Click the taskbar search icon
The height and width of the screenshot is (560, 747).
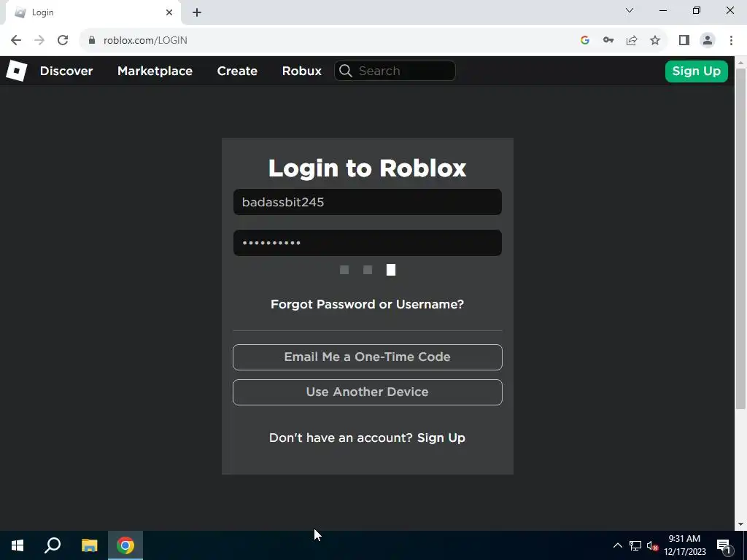53,545
